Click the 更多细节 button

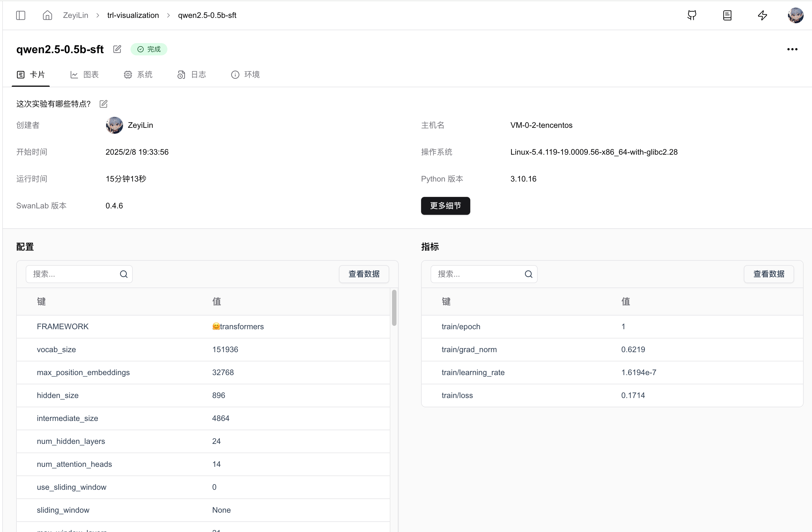445,206
